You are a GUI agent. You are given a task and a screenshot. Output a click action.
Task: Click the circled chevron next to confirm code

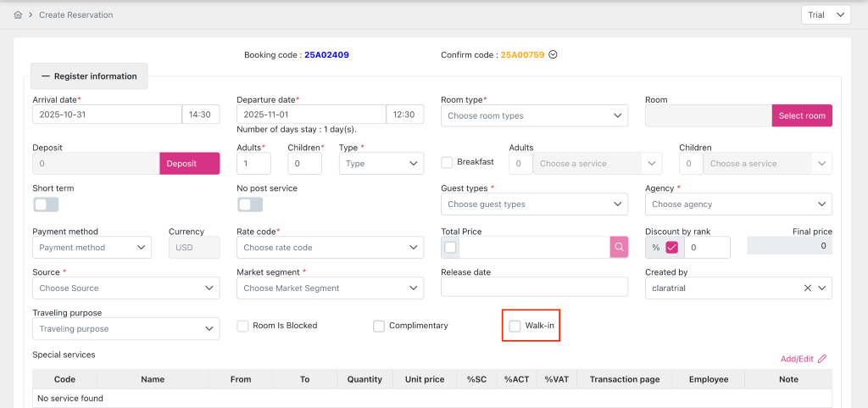(554, 55)
